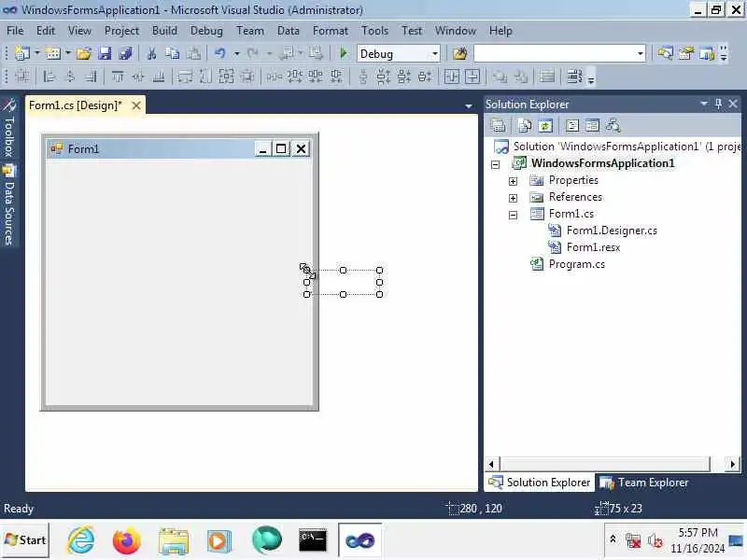Open the Build menu
This screenshot has height=560, width=747.
coord(164,31)
